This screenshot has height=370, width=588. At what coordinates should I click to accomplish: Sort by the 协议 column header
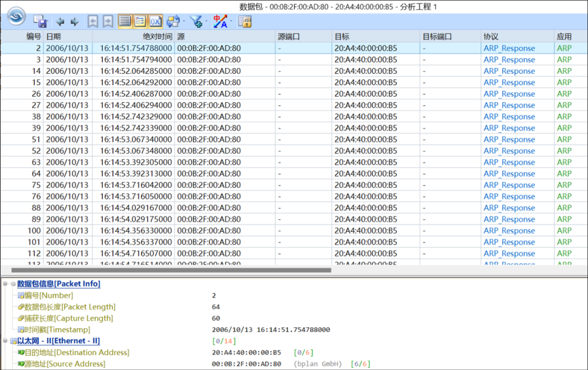tap(491, 36)
